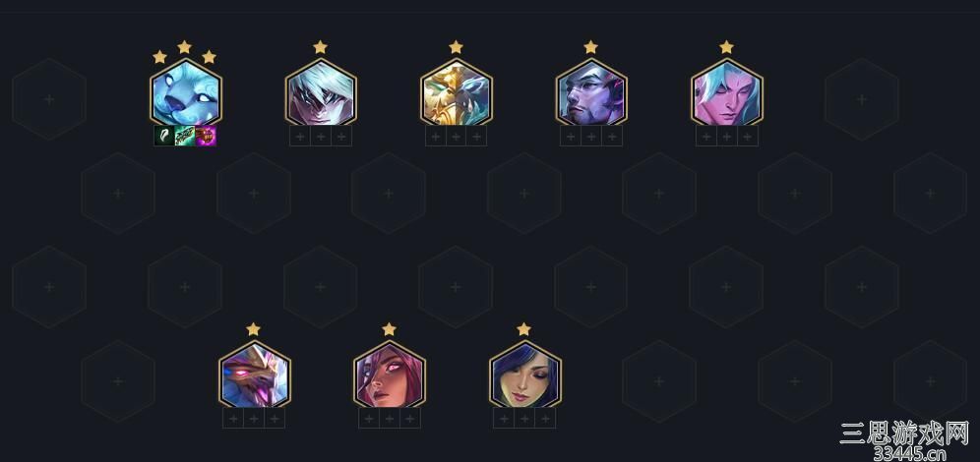Add third item to red-haired champion
Image resolution: width=980 pixels, height=462 pixels.
[x=410, y=419]
